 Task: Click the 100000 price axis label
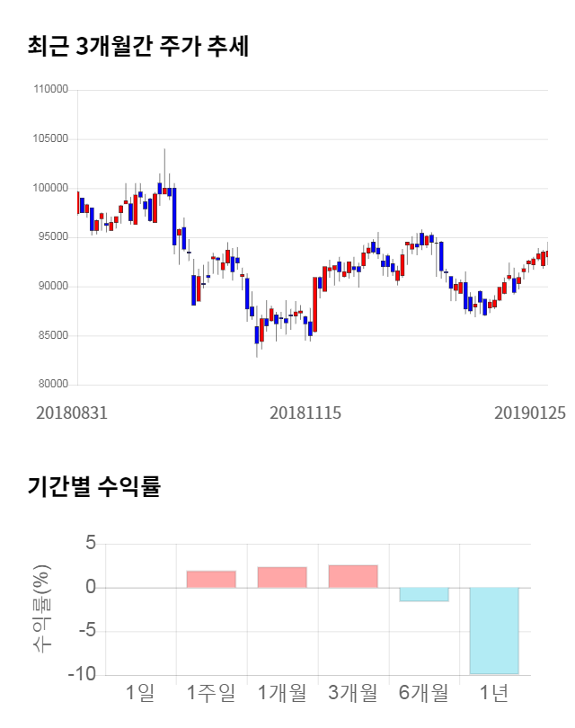[x=50, y=188]
